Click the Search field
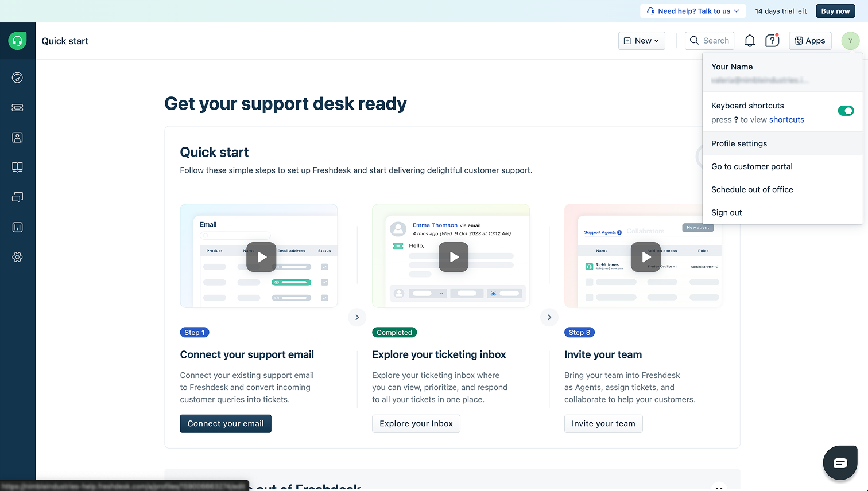 [710, 41]
